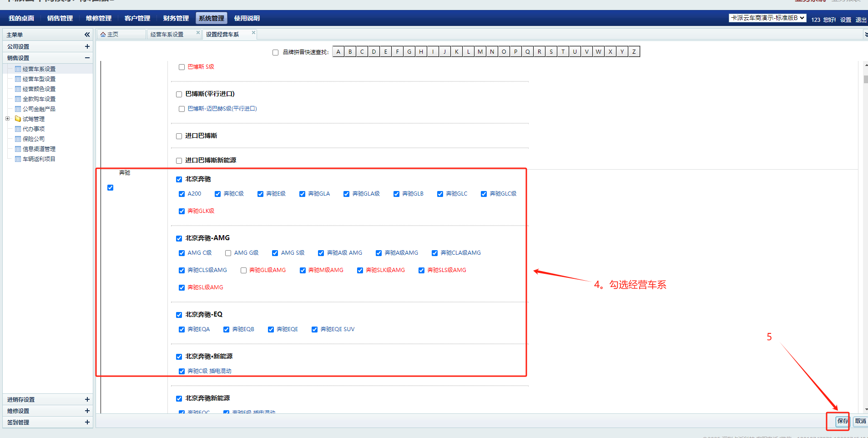Open the dealer selection dropdown at top right
The image size is (868, 438).
(767, 18)
